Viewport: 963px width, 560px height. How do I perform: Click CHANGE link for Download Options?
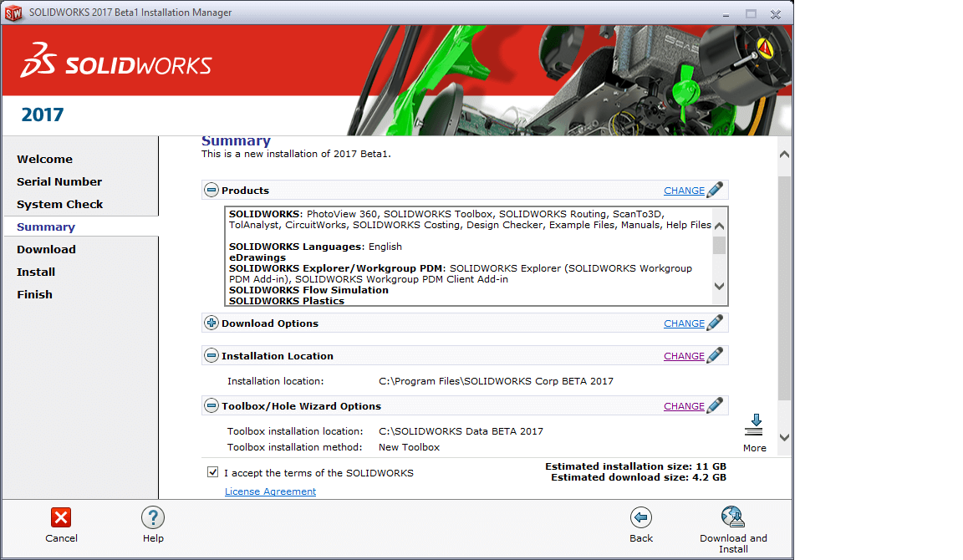(684, 323)
